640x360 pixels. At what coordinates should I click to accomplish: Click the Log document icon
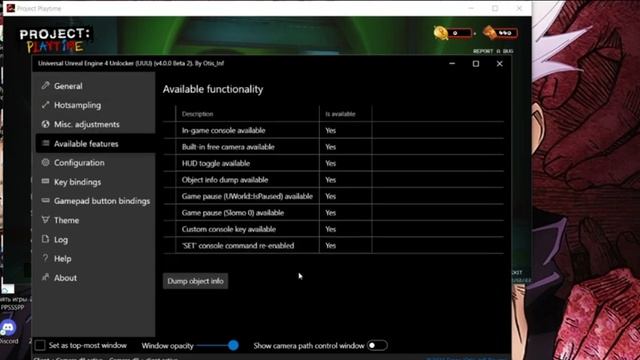coord(45,239)
